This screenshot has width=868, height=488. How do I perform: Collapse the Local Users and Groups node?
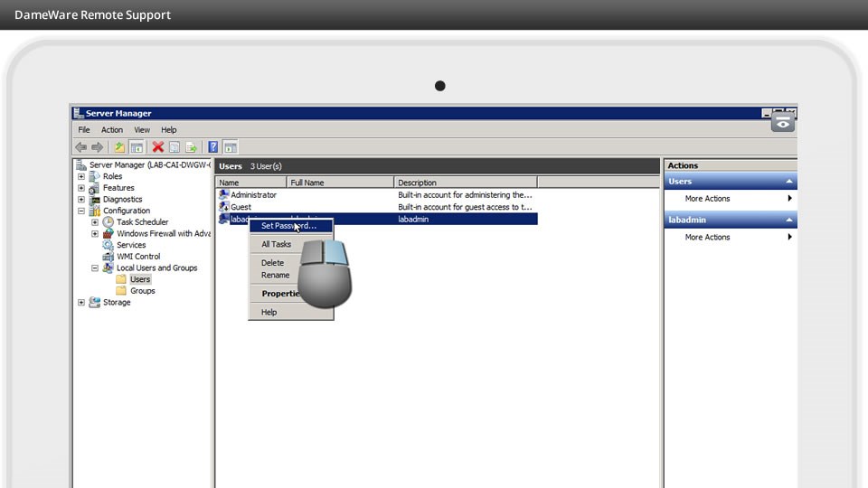pos(95,267)
